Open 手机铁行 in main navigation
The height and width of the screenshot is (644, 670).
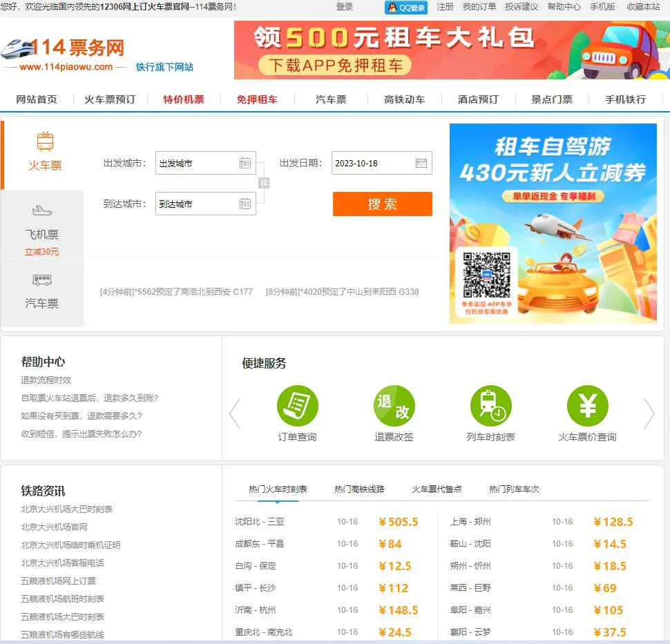(625, 99)
